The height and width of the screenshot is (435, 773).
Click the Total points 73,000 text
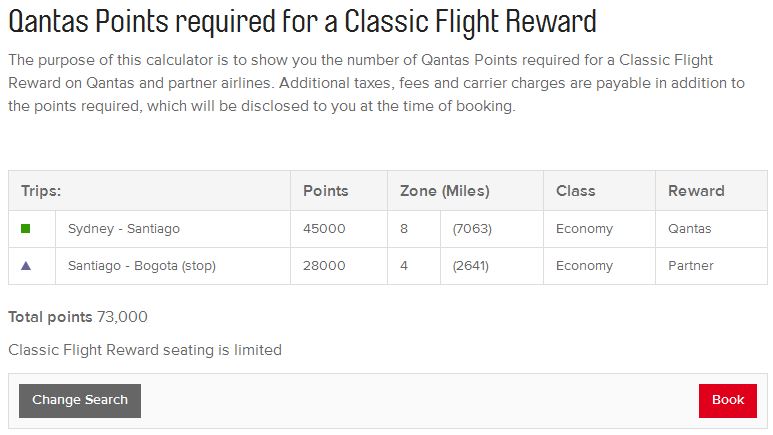point(78,317)
